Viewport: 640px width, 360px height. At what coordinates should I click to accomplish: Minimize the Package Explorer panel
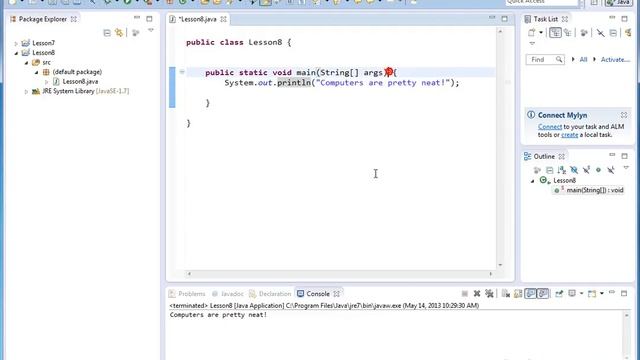pos(137,18)
